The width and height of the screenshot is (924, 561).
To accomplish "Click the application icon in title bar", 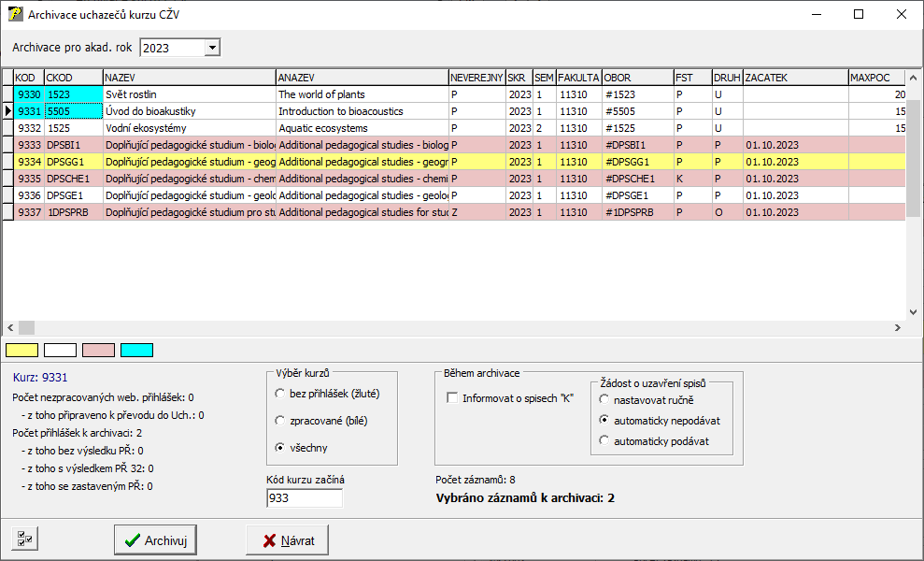I will coord(15,15).
